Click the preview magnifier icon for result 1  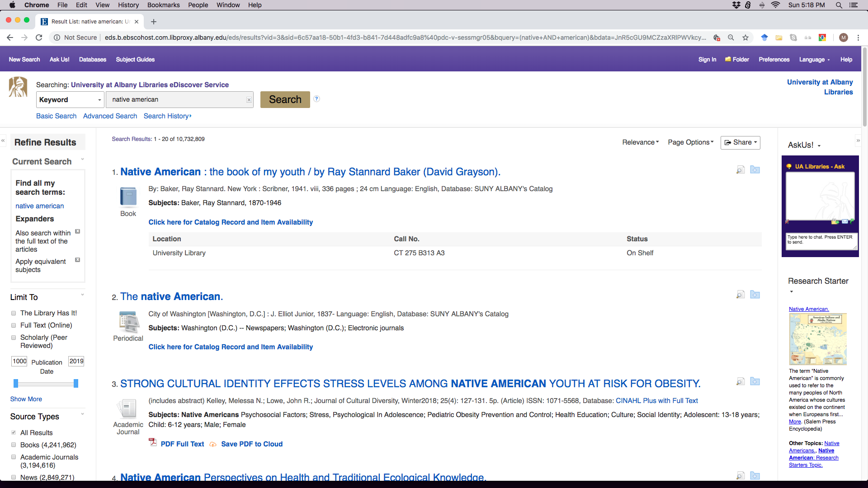pos(740,170)
